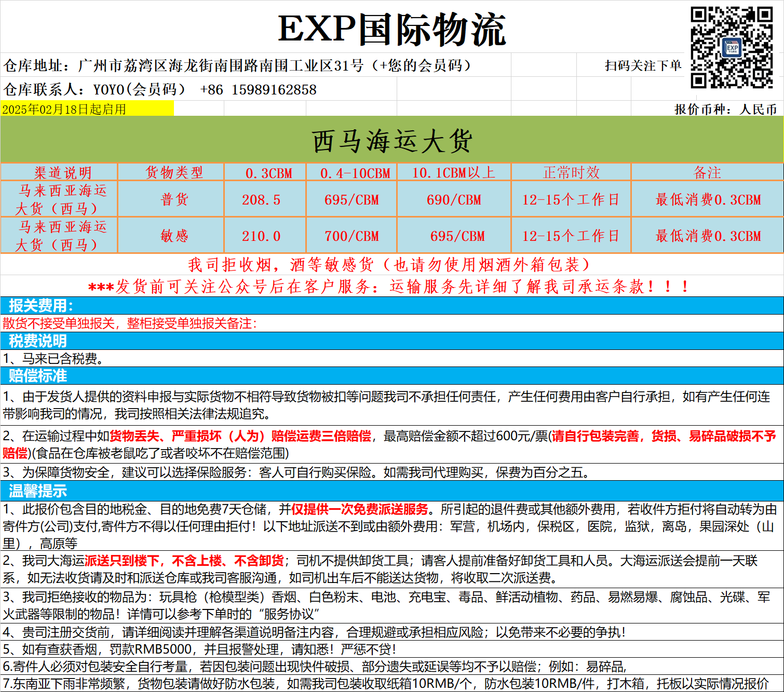Click the 正常时效 column header
Screen dimensions: 784x692
571,172
